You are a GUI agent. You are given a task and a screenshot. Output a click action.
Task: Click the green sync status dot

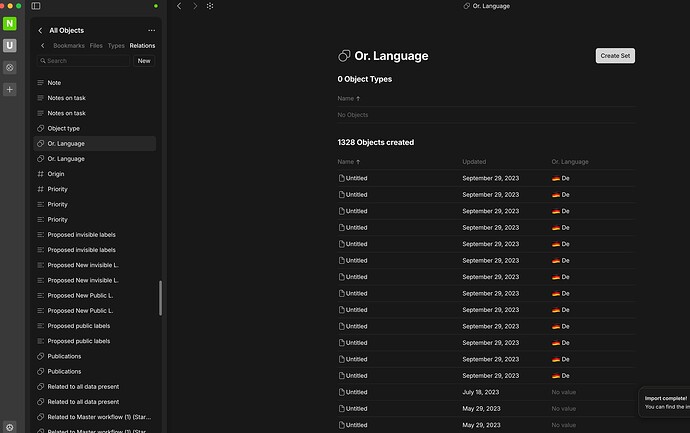156,6
